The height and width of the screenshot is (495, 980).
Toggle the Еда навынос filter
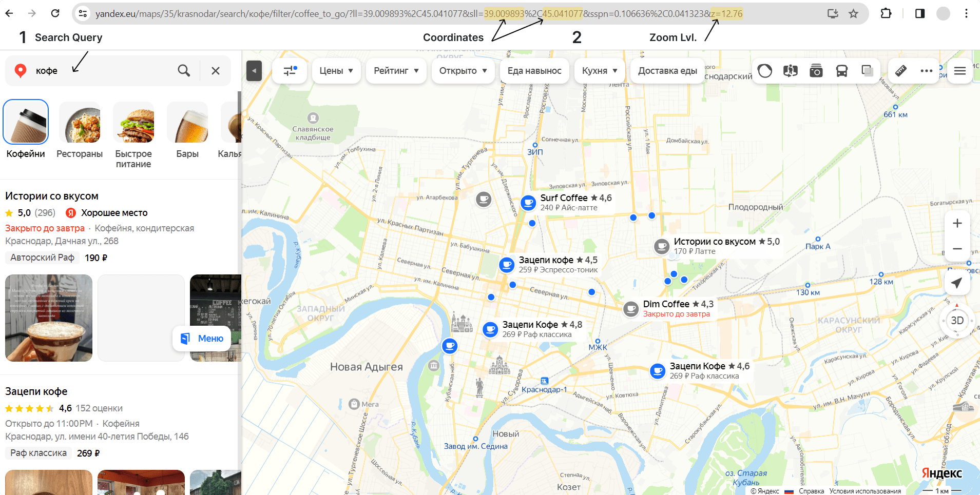(x=534, y=71)
